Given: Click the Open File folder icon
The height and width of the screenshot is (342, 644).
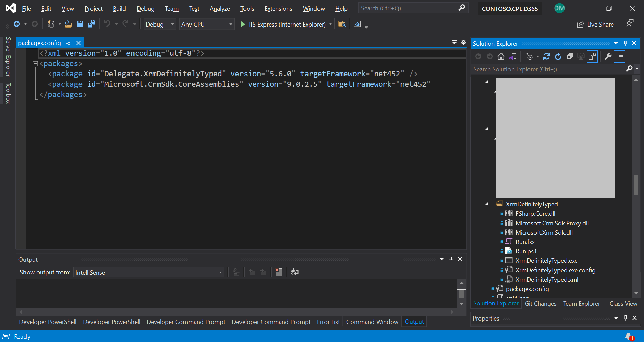Looking at the screenshot, I should (68, 24).
